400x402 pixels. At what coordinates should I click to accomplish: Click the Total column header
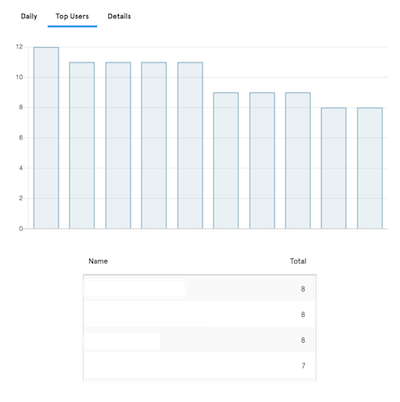tap(298, 261)
